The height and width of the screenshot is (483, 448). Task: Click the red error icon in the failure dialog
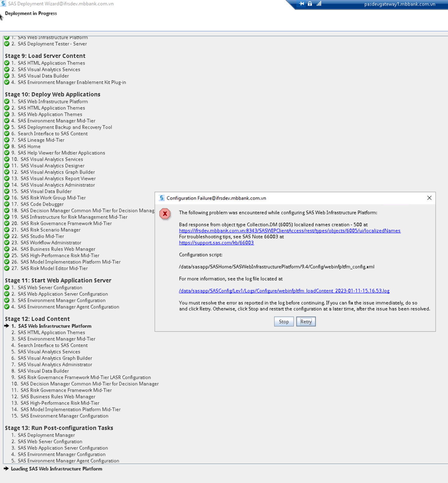165,214
